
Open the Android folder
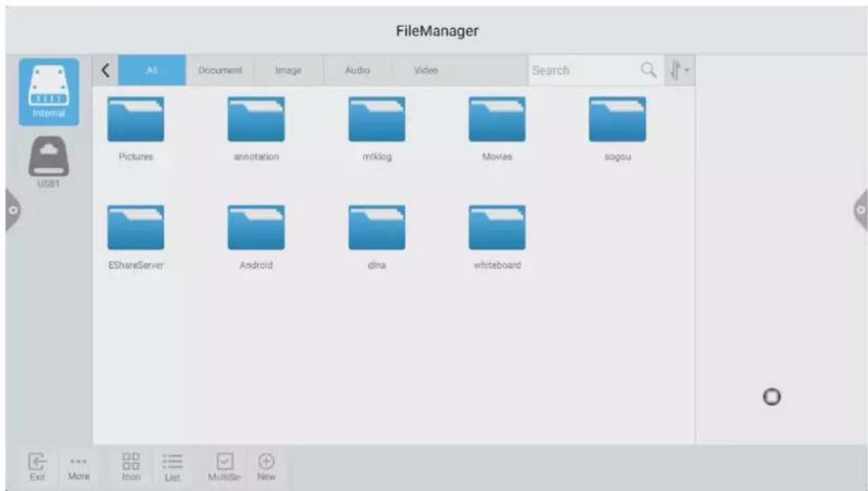pos(257,227)
